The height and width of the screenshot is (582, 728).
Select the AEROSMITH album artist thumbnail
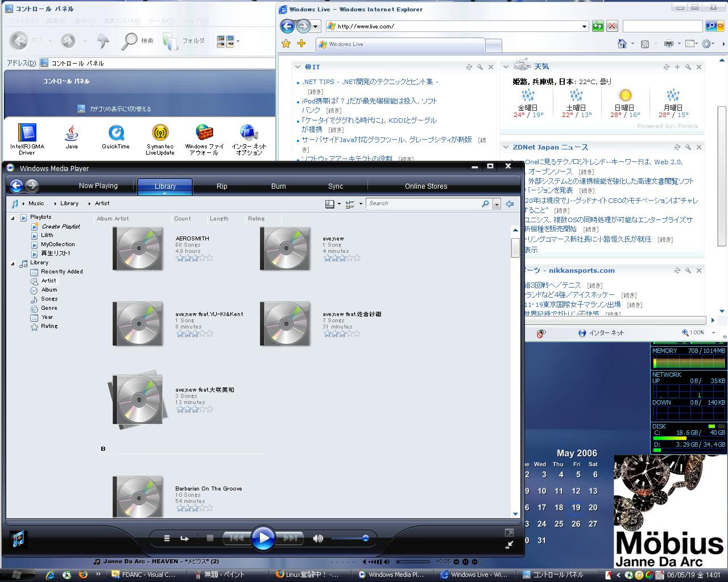[x=138, y=248]
